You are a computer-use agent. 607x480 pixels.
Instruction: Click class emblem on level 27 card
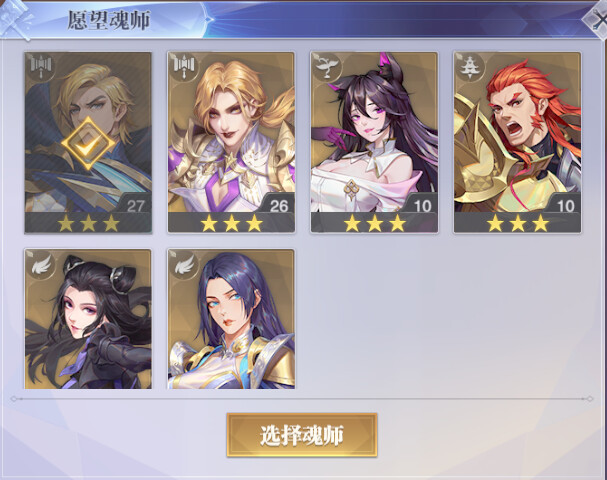(40, 67)
